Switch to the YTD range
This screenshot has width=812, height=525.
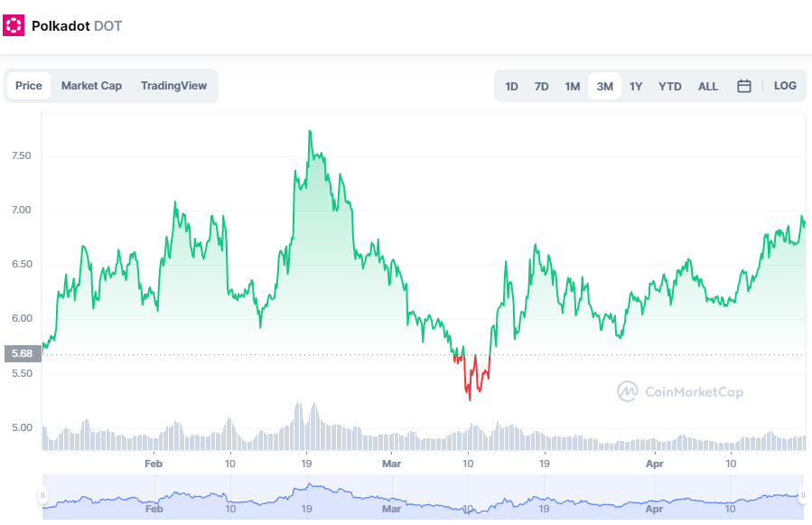670,87
